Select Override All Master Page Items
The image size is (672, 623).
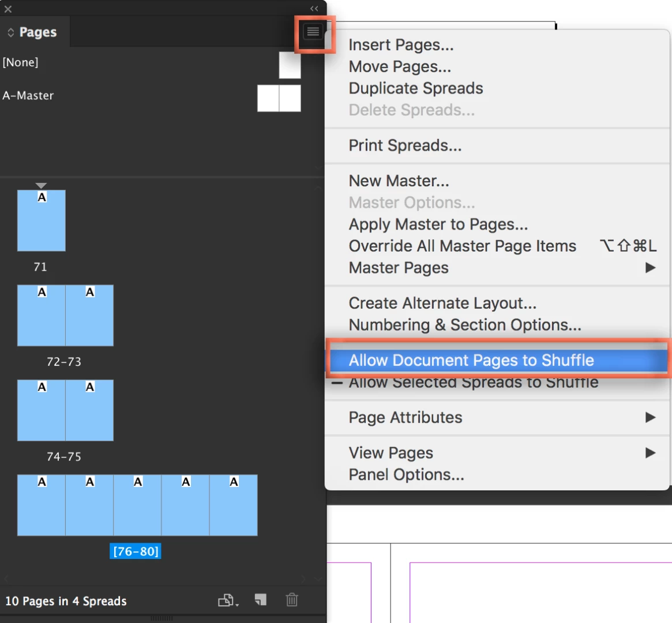click(497, 246)
